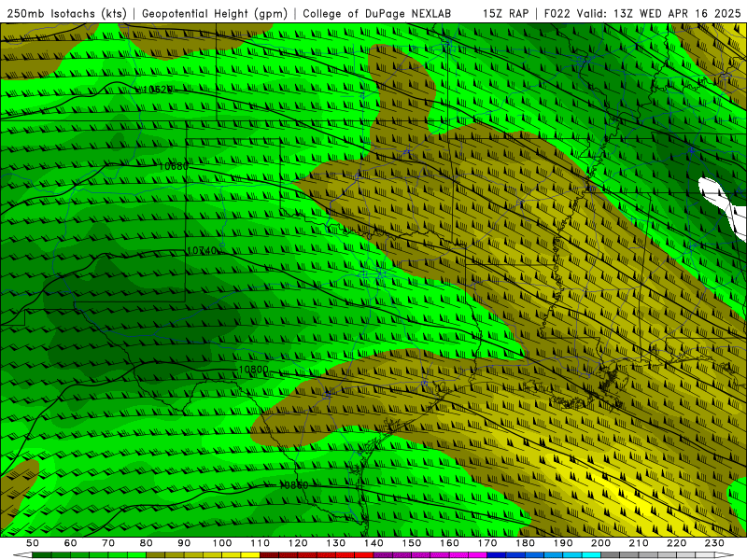Click the 170 value on the color scale
747x560 pixels.
487,543
